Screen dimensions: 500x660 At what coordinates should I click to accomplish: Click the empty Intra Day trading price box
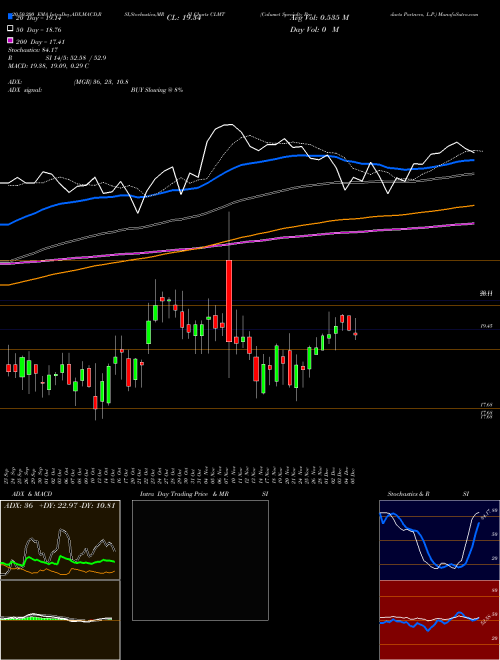click(x=200, y=560)
